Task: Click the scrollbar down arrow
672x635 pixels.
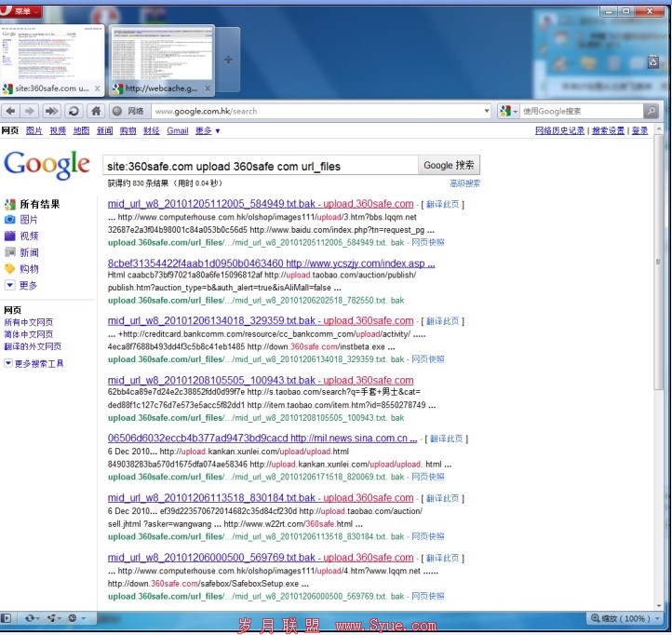Action: coord(659,606)
